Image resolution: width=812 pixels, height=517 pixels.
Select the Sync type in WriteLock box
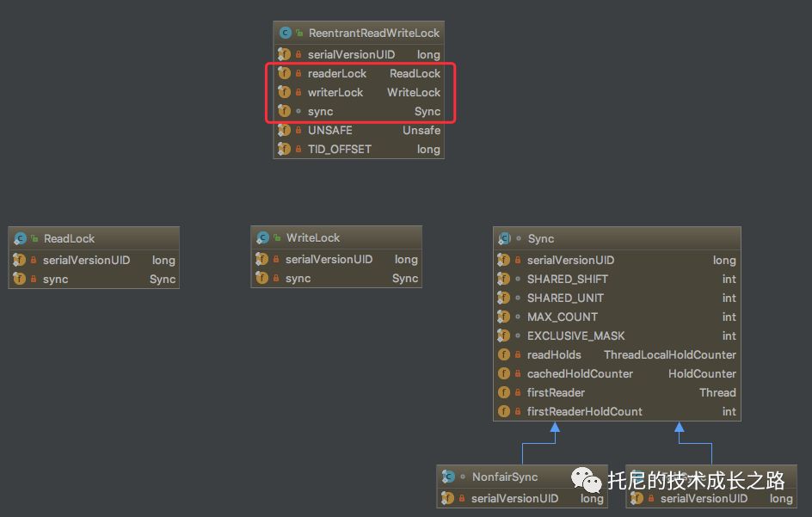(x=405, y=278)
